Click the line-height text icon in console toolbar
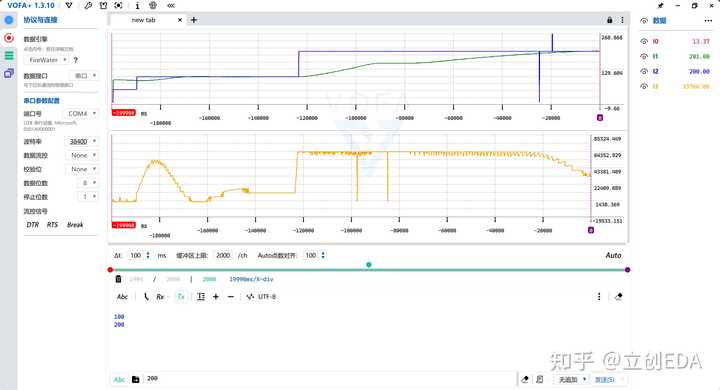Screen dimensions: 720x390 [x=201, y=297]
